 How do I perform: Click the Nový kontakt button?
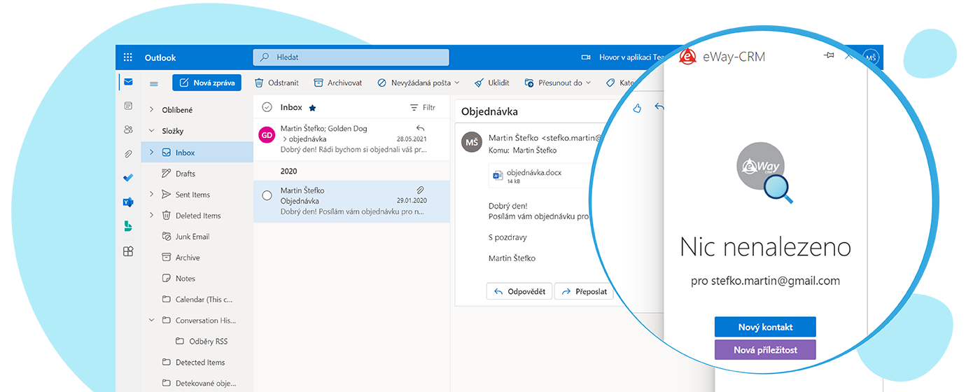click(x=765, y=327)
